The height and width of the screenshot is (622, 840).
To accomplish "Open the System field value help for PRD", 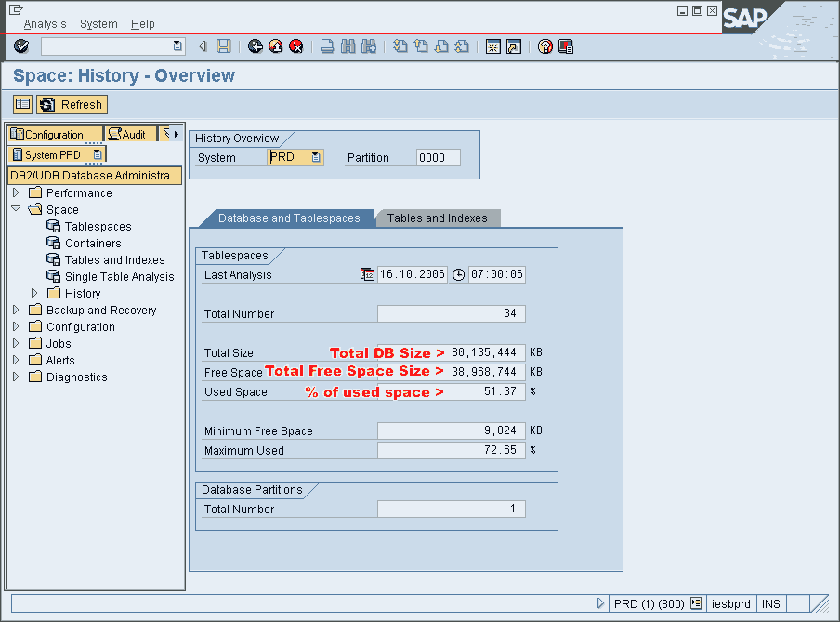I will pyautogui.click(x=316, y=157).
